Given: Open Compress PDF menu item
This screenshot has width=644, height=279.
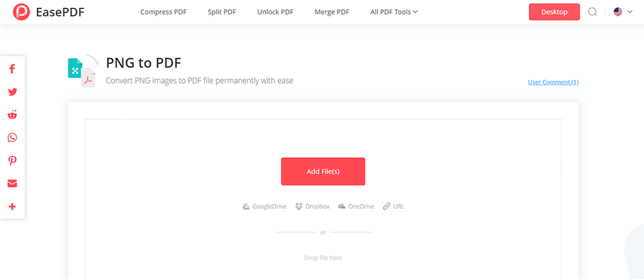Looking at the screenshot, I should 164,12.
